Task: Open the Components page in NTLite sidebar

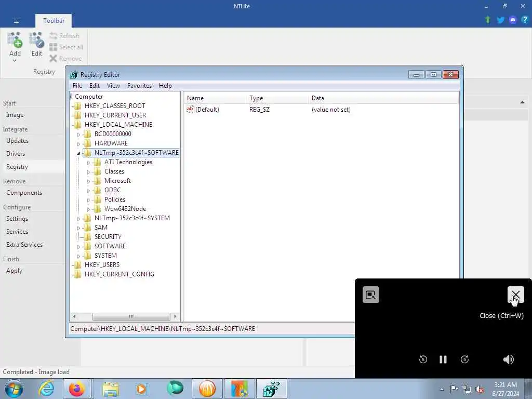Action: click(x=24, y=193)
